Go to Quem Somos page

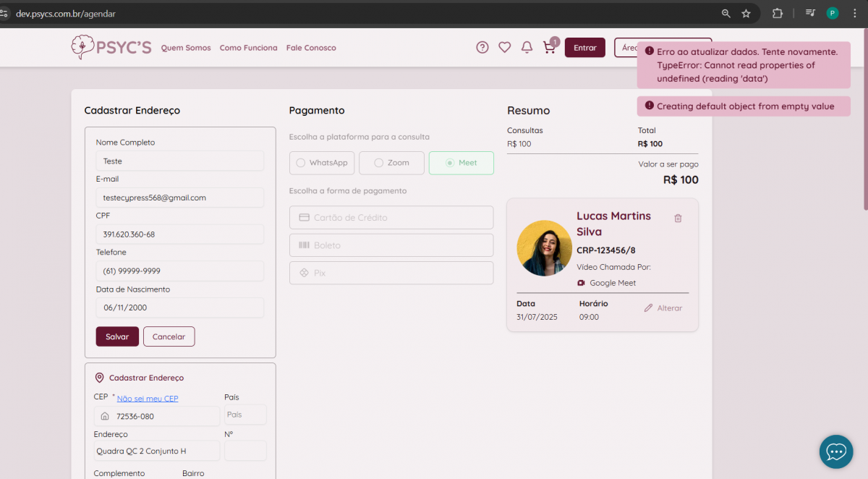(x=186, y=48)
